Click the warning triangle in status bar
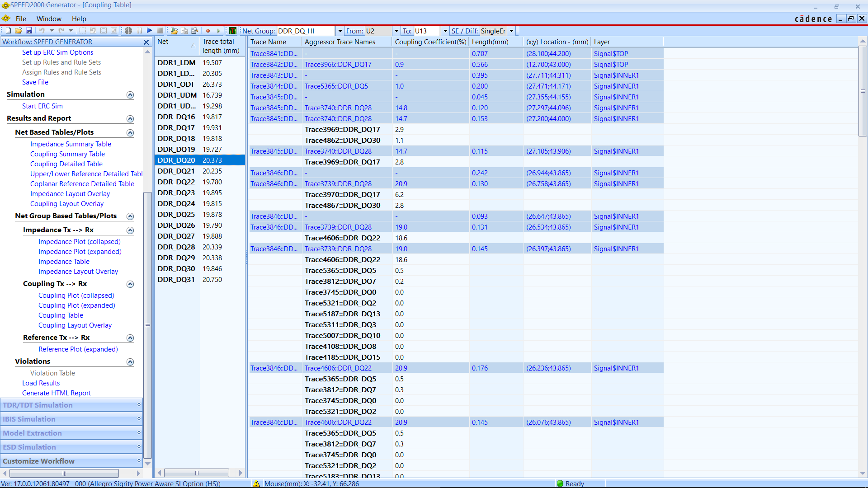Screen dimensions: 868x488 click(x=256, y=483)
